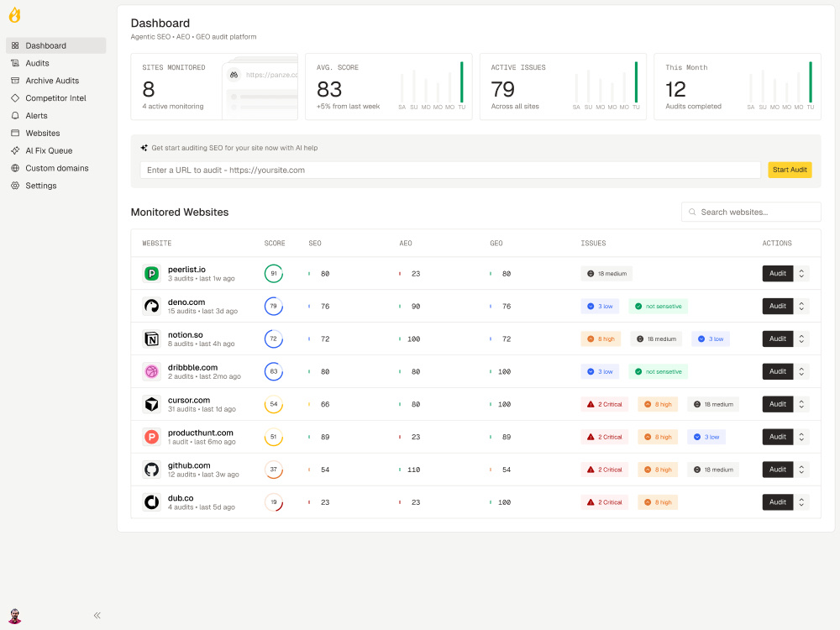
Task: Open the Dashboard menu item
Action: pos(56,45)
